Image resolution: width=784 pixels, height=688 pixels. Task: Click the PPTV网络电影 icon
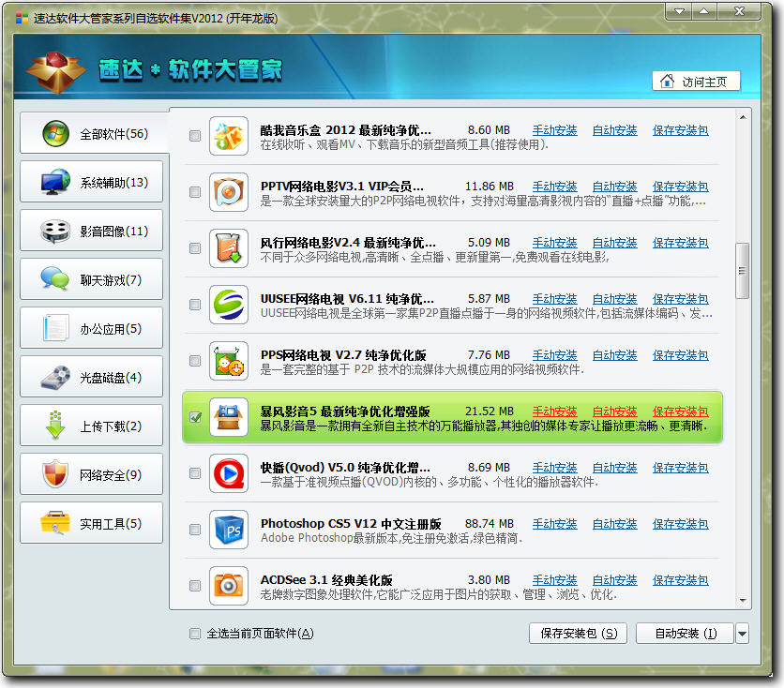click(228, 192)
